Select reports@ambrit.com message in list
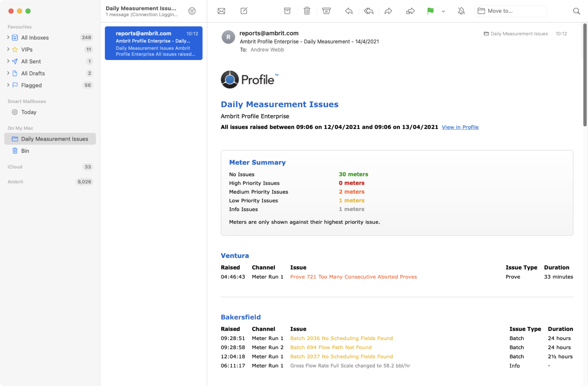 click(153, 43)
